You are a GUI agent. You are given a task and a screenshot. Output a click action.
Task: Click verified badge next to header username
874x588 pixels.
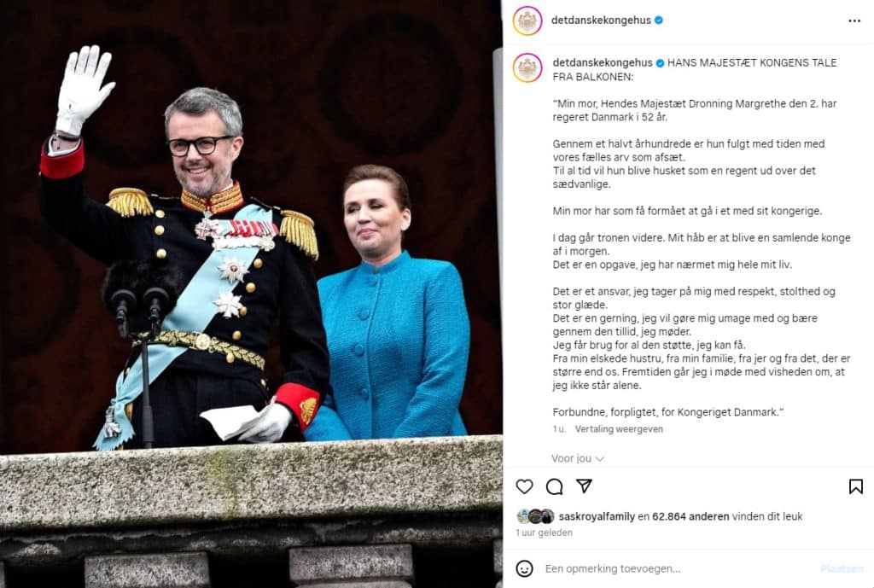658,20
